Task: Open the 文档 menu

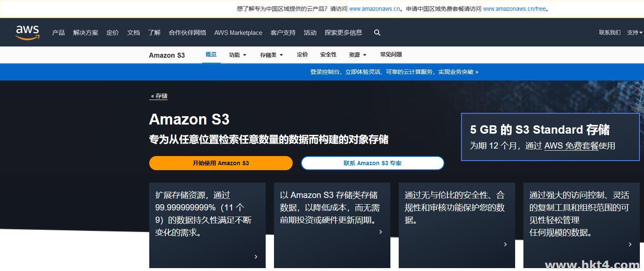Action: pos(133,32)
